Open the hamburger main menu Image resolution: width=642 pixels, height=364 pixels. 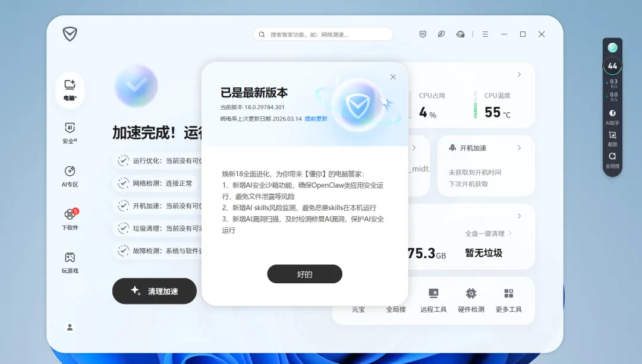pyautogui.click(x=485, y=34)
